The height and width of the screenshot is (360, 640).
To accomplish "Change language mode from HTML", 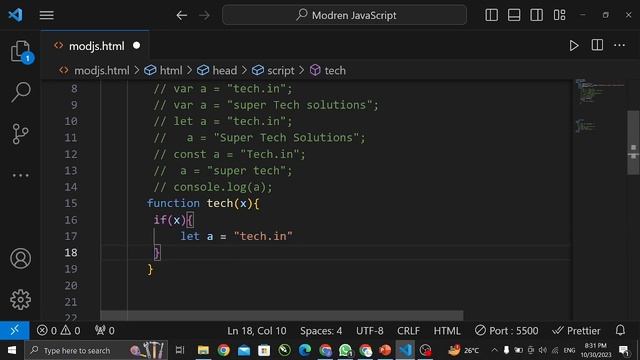I will [447, 331].
